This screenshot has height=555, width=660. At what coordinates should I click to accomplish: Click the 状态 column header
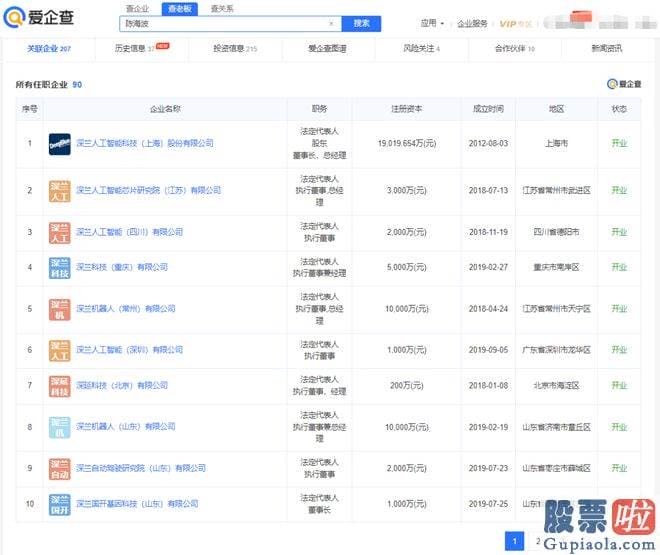click(619, 109)
